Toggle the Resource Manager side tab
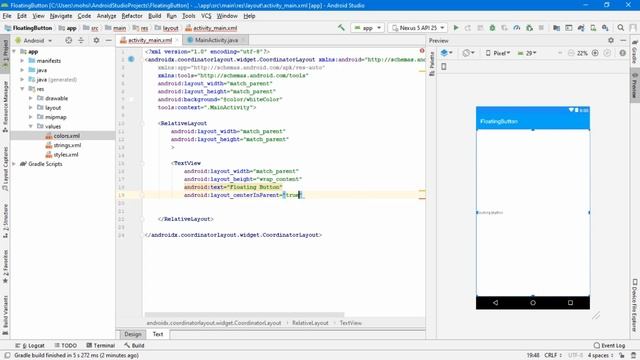Screen dimensions: 640x360 tap(5, 106)
